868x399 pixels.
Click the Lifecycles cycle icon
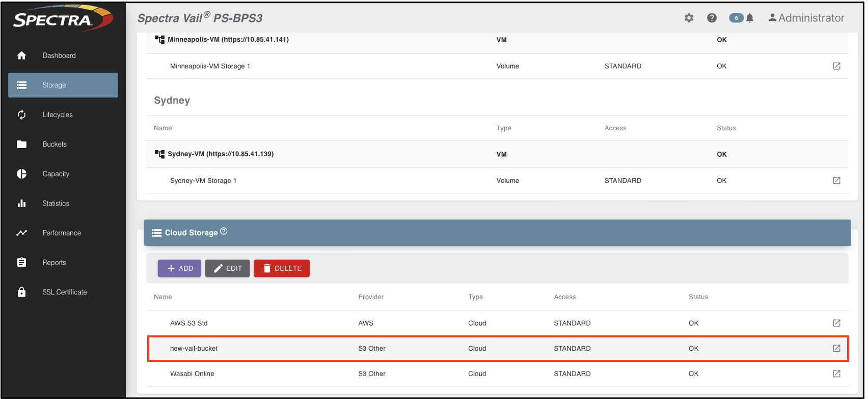click(21, 115)
